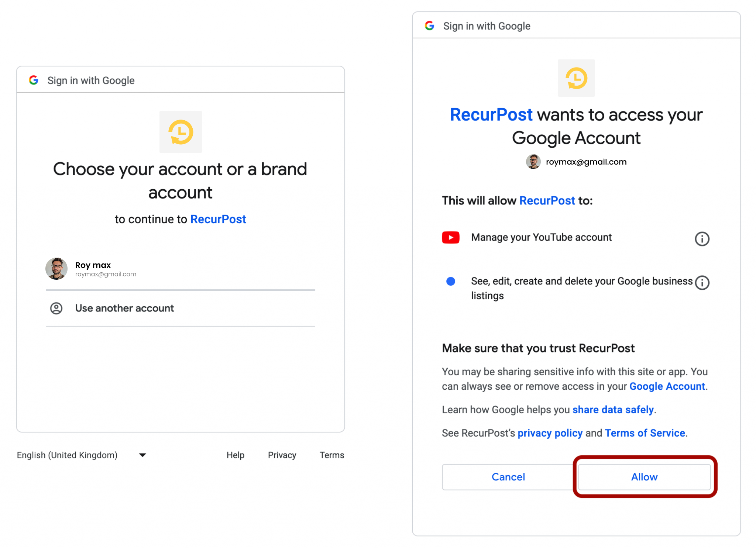Click the Allow button

coord(644,477)
